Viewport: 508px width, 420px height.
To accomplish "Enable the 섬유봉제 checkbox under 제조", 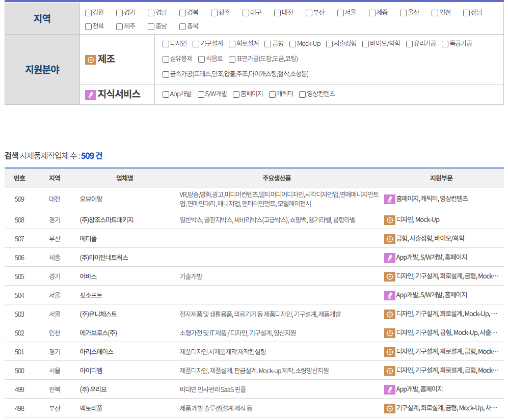I will (165, 60).
